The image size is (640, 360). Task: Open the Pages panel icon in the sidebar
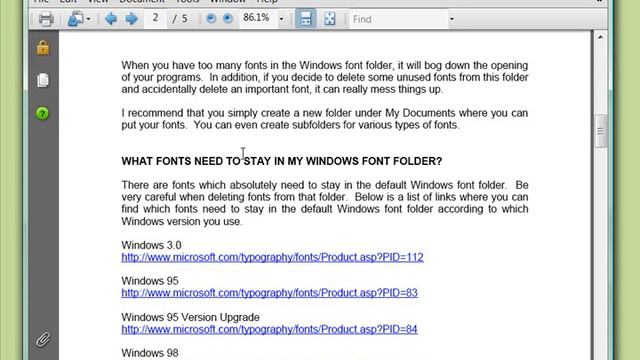tap(43, 80)
